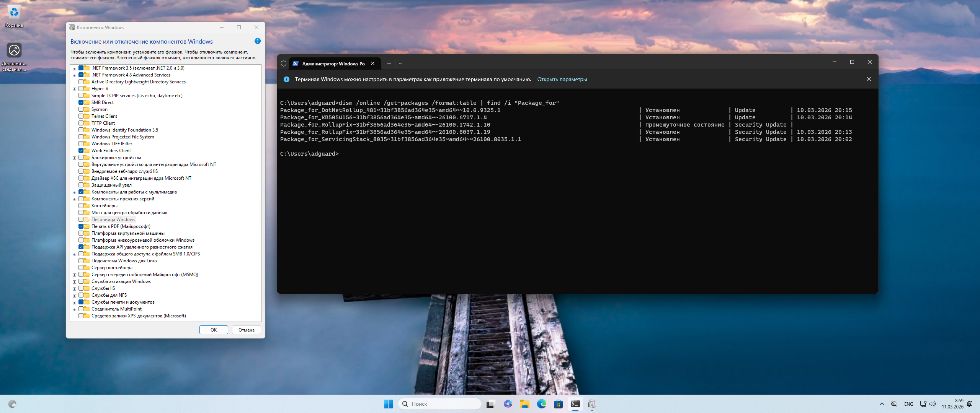The image size is (980, 413).
Task: Expand the Службы IIS tree node
Action: pyautogui.click(x=75, y=289)
